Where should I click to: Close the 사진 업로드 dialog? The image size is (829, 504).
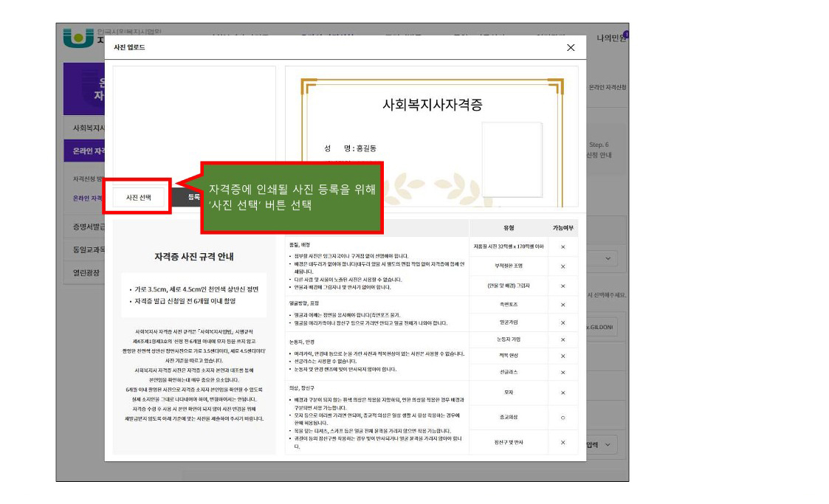click(571, 47)
